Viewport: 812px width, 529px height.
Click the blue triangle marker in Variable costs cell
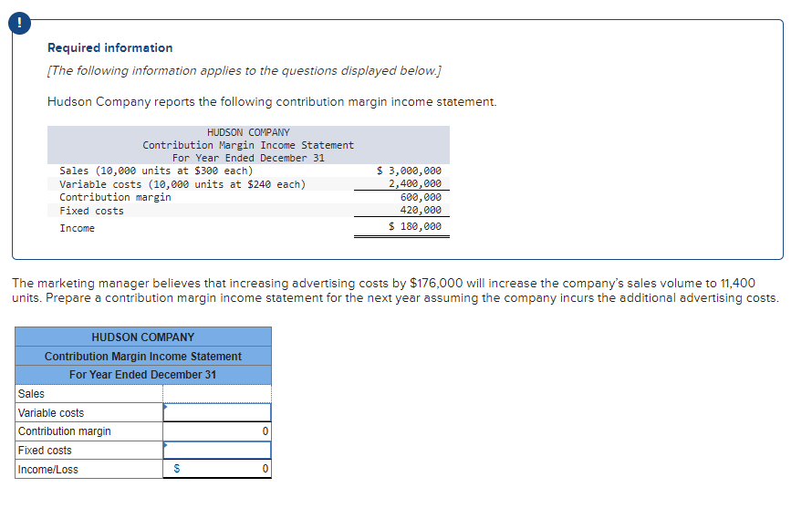pos(167,406)
